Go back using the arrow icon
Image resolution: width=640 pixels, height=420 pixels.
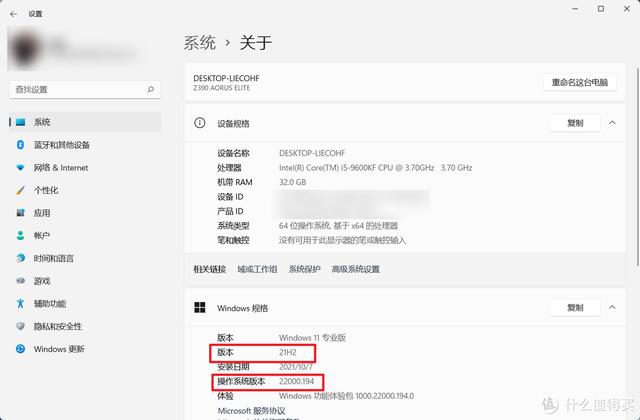(13, 14)
